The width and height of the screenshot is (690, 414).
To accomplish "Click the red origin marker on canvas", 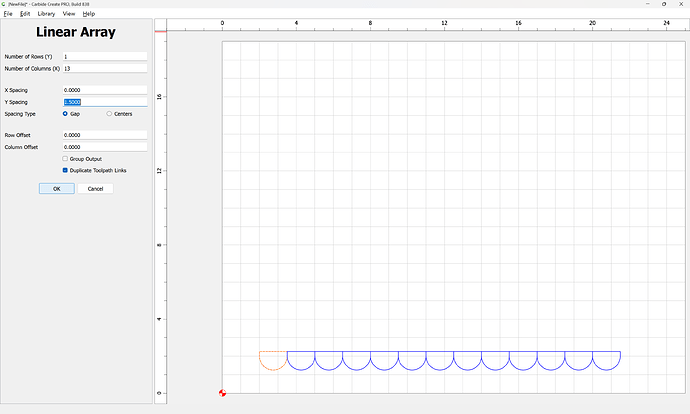I will click(x=222, y=392).
